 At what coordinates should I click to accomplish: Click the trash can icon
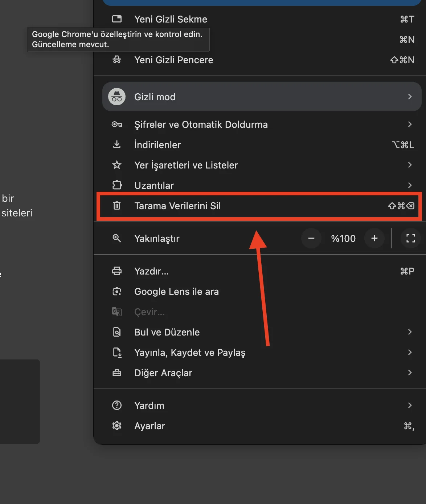coord(117,206)
